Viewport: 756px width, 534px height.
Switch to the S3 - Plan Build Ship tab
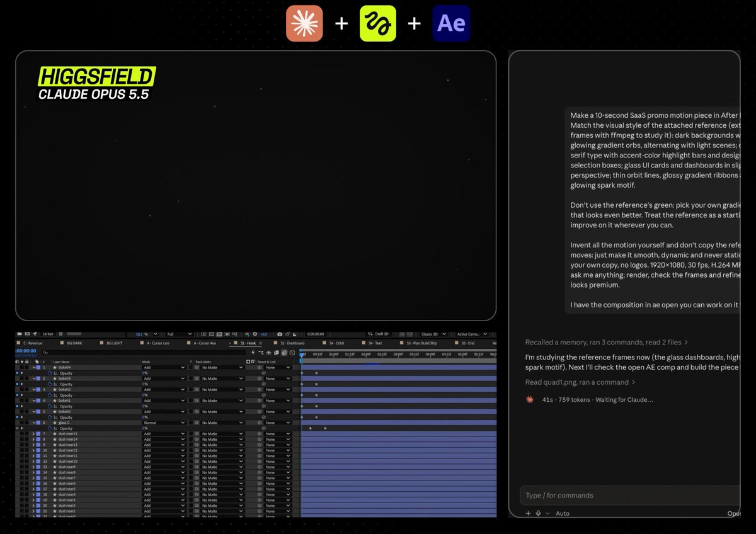coord(422,343)
